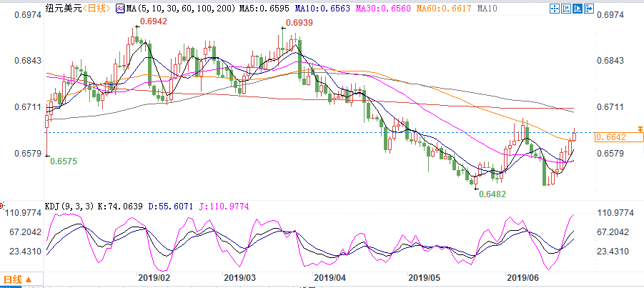Click the 2019/04 date on time axis
Viewport: 644px width, 288px height.
click(330, 276)
